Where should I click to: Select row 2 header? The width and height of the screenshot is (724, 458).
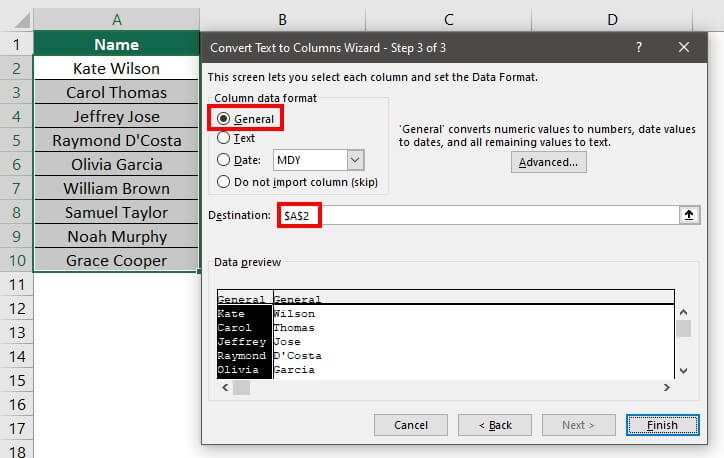pos(17,68)
